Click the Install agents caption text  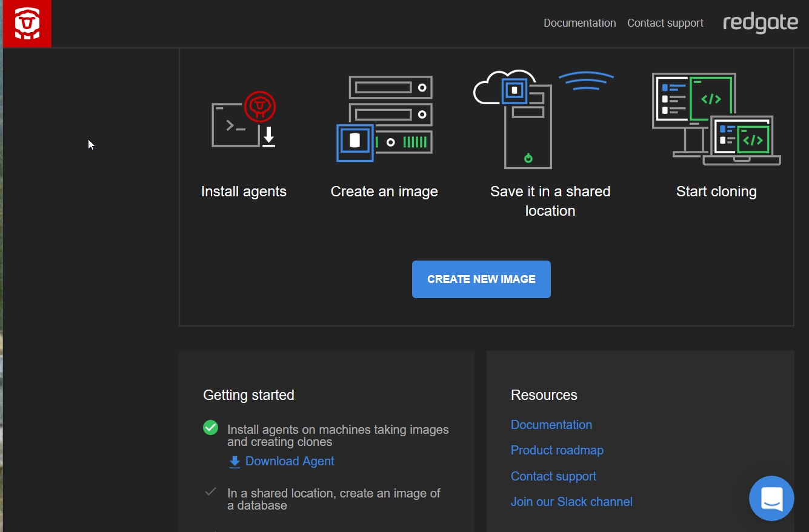[244, 191]
